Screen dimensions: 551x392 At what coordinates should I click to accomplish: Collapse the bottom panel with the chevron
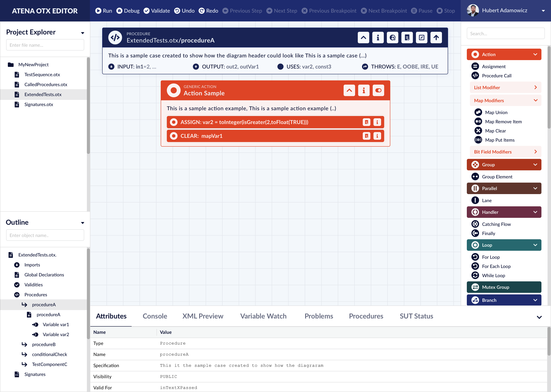point(539,317)
